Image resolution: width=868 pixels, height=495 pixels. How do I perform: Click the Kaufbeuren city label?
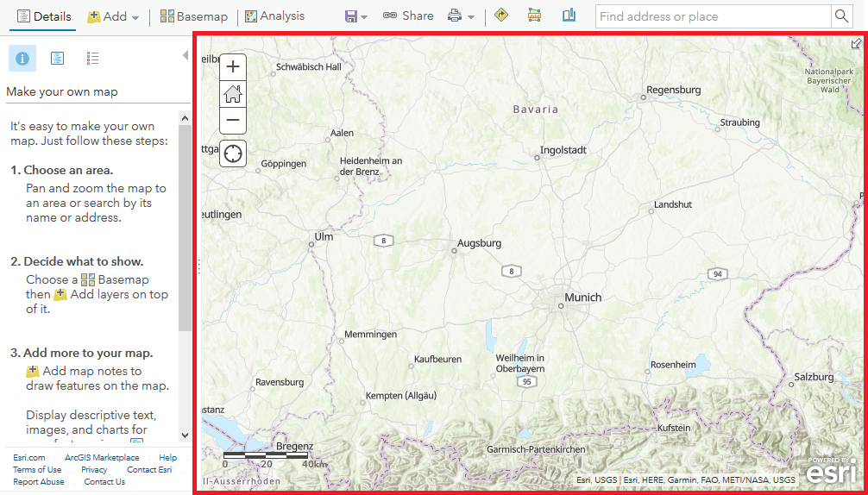[x=437, y=360]
